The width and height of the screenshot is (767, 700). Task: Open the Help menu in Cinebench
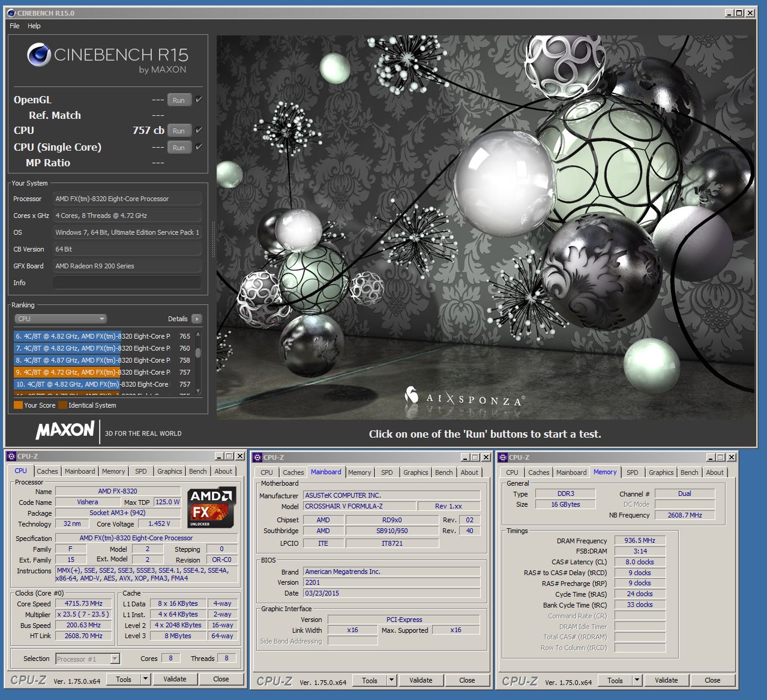point(34,26)
